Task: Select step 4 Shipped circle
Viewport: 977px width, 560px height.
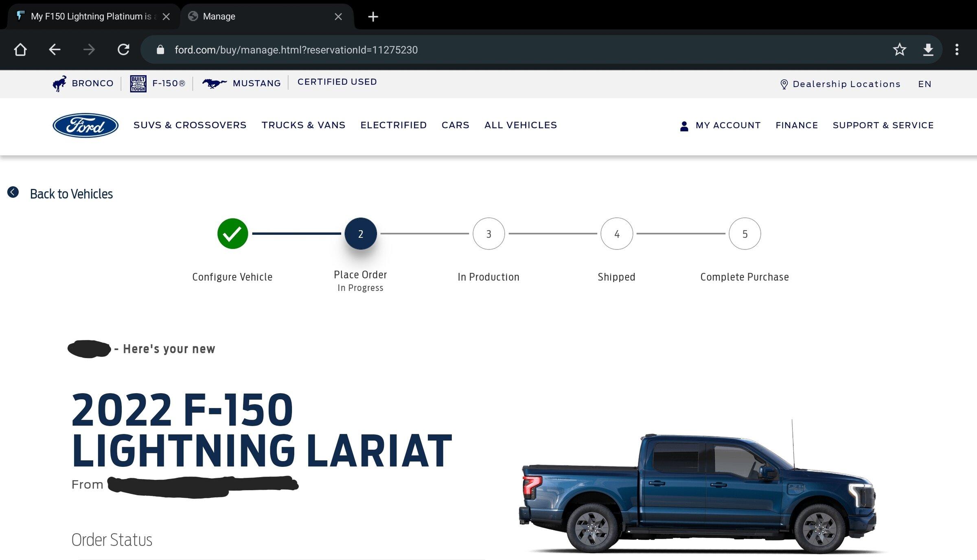Action: coord(617,234)
